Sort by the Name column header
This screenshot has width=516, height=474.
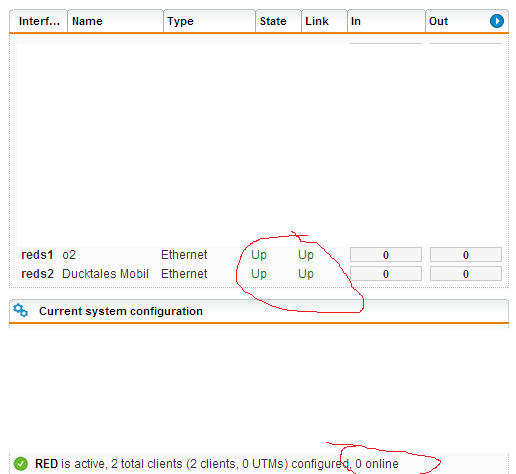coord(115,21)
